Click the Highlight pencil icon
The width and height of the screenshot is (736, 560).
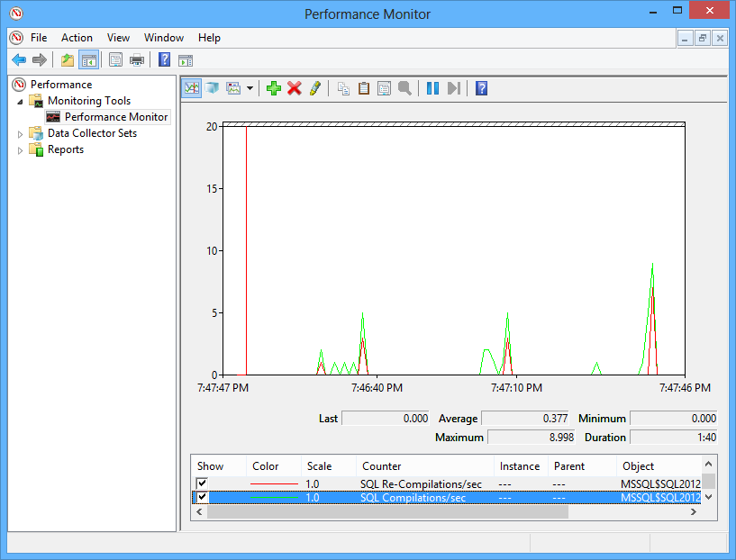(314, 88)
